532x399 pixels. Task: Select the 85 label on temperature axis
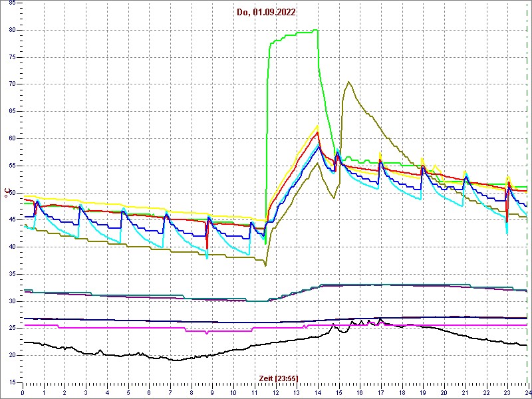point(12,3)
